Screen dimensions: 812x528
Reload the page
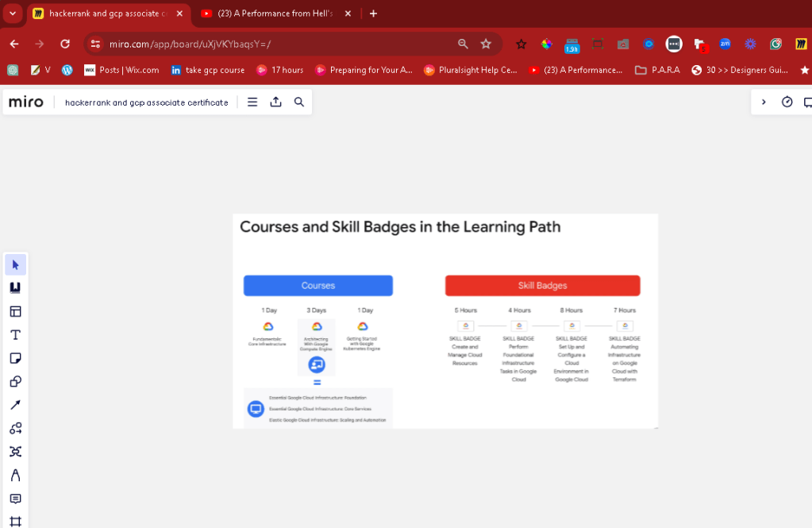click(x=65, y=44)
